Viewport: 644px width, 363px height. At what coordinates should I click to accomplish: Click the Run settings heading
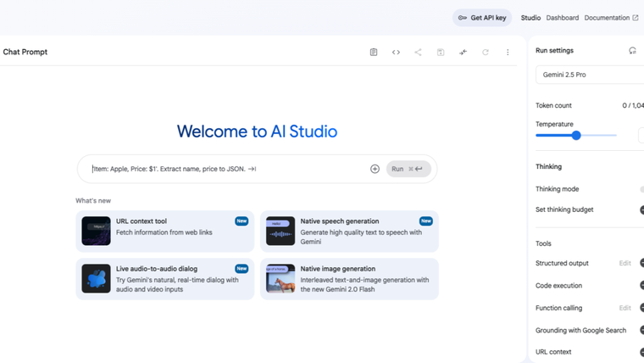pyautogui.click(x=554, y=51)
